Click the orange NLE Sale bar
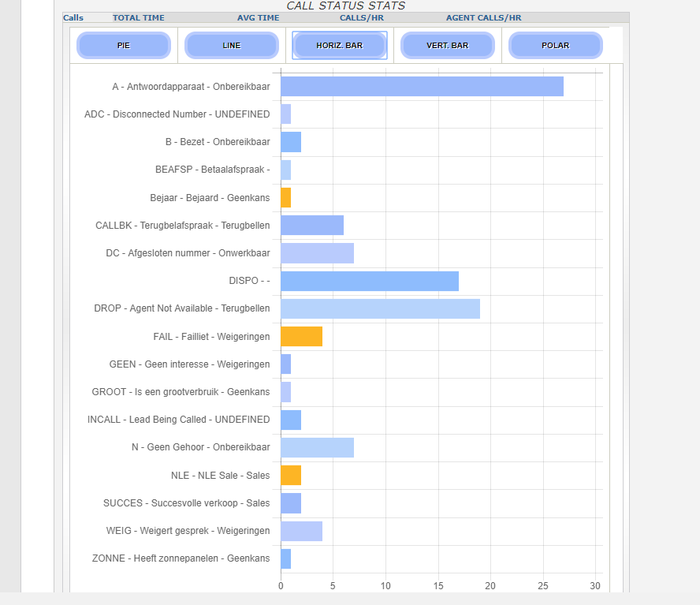 pos(291,475)
